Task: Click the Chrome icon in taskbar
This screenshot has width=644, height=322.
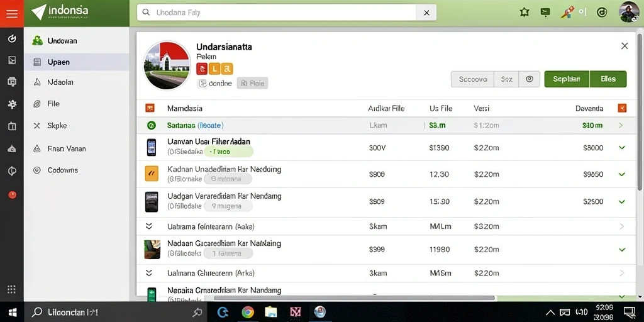Action: [248, 312]
